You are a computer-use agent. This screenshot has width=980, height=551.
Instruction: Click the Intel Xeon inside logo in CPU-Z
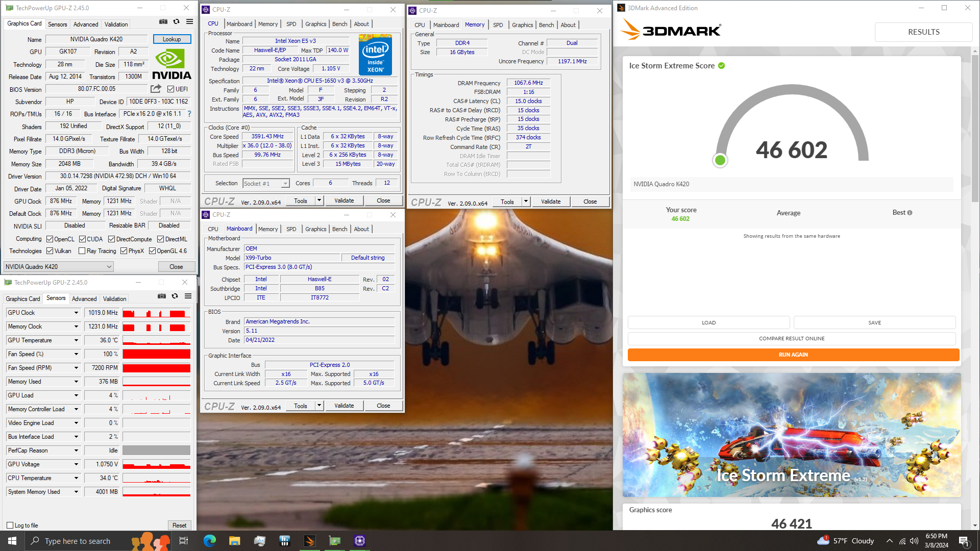click(375, 55)
